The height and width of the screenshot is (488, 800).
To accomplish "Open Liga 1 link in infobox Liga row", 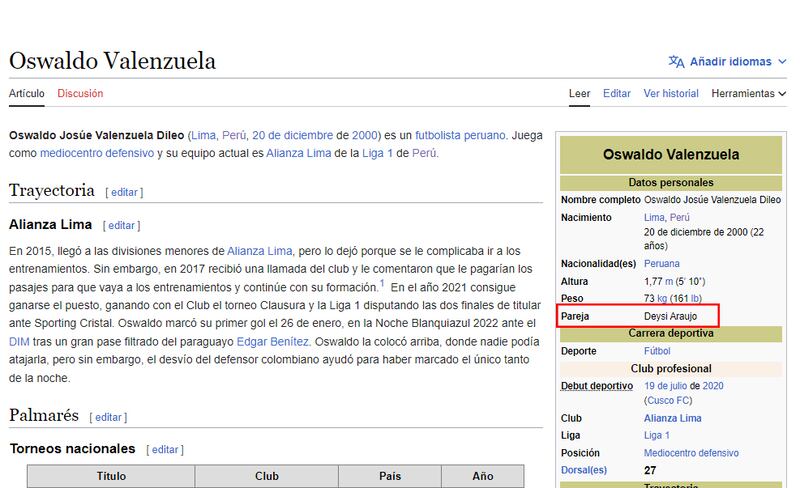I will [657, 435].
